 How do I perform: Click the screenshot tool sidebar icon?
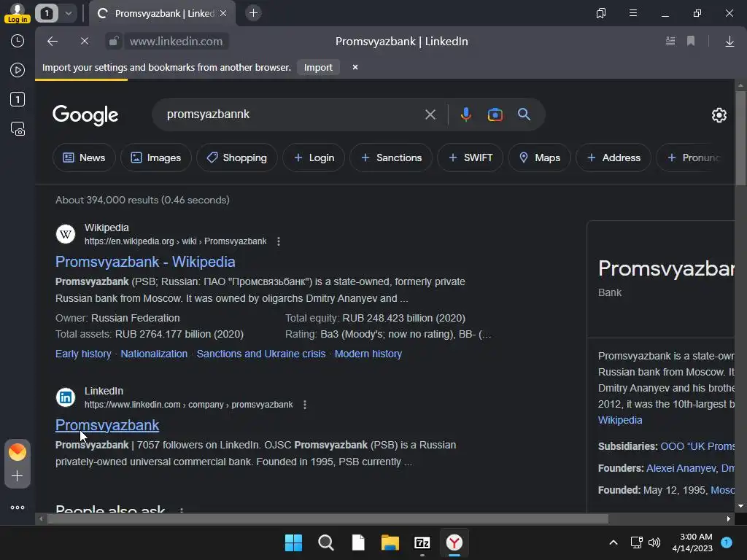click(x=18, y=128)
